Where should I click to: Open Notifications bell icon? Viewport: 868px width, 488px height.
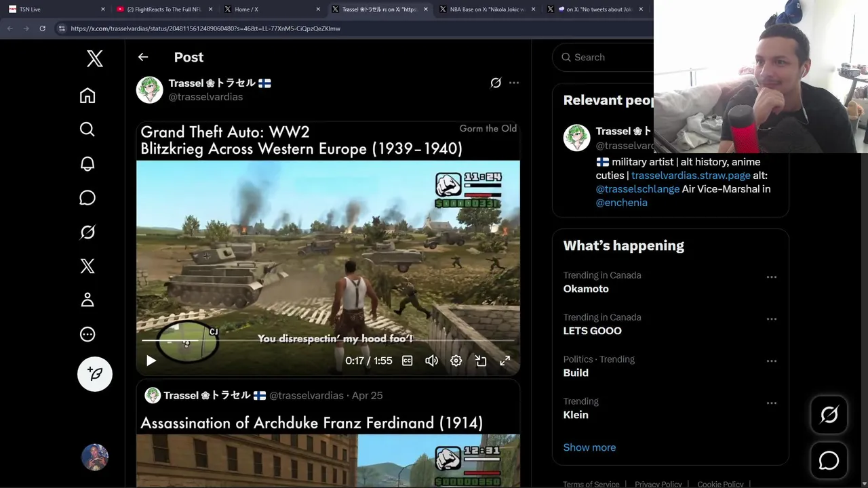pyautogui.click(x=87, y=163)
